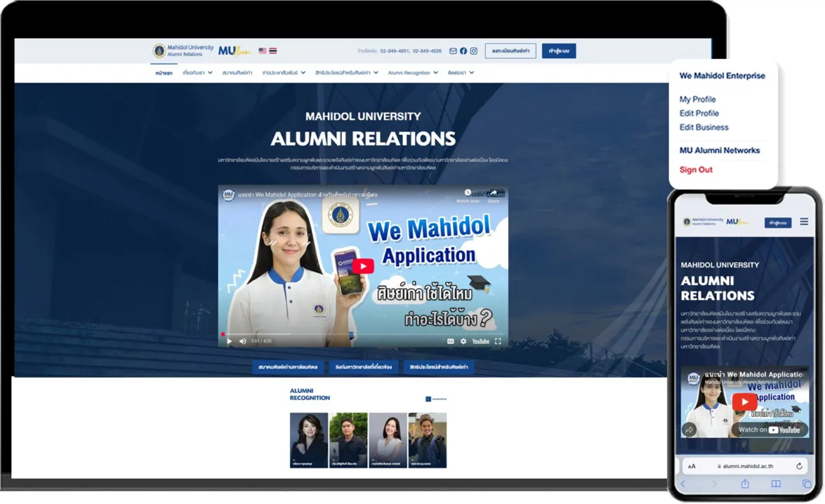Click the third blue button below the video
This screenshot has width=825, height=504.
[439, 366]
